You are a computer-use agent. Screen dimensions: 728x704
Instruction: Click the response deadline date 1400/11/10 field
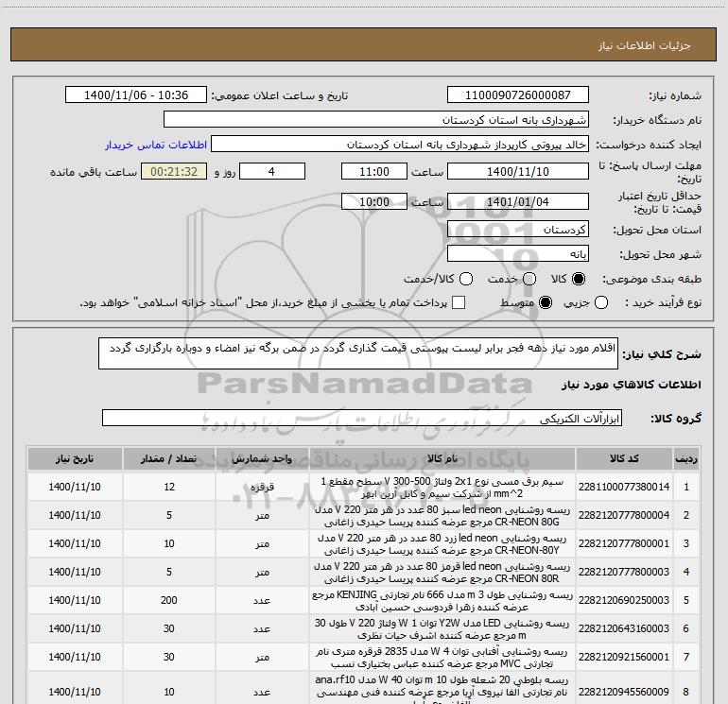tap(518, 172)
